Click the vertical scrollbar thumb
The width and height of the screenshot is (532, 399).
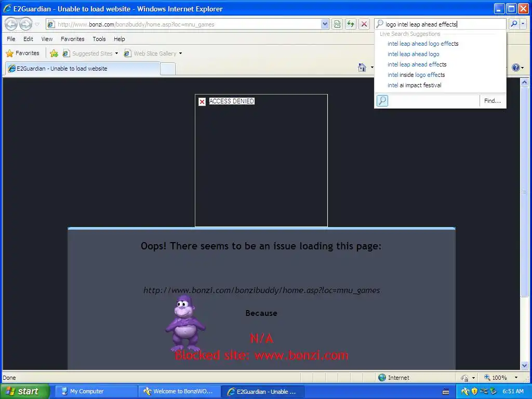(524, 191)
